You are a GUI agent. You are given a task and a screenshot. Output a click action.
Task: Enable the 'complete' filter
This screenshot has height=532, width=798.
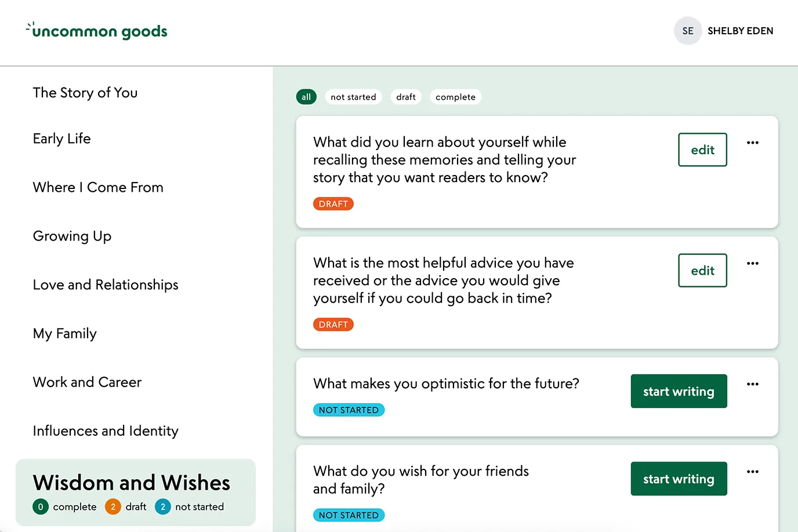[455, 97]
